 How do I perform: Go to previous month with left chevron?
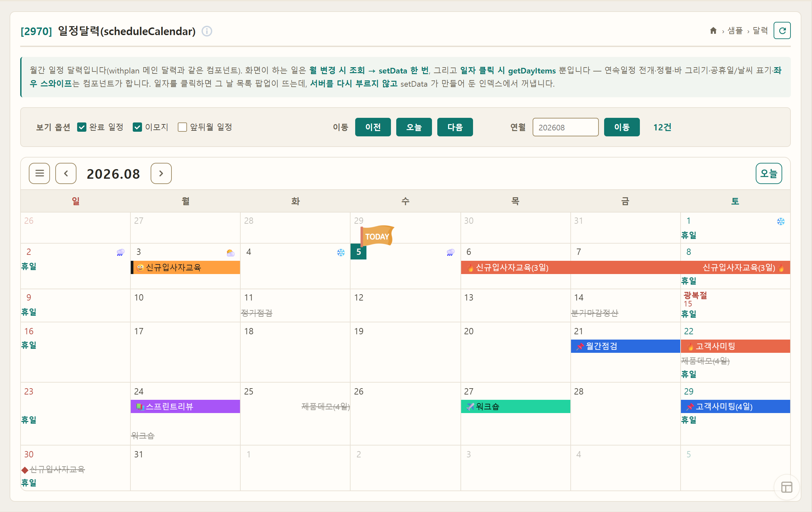[x=66, y=173]
